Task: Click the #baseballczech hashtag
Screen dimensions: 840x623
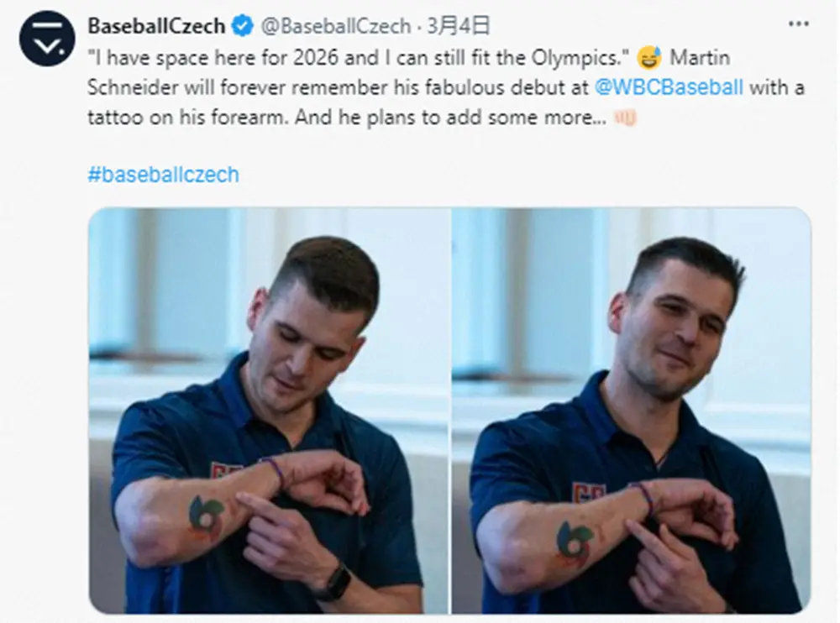Action: [x=163, y=174]
